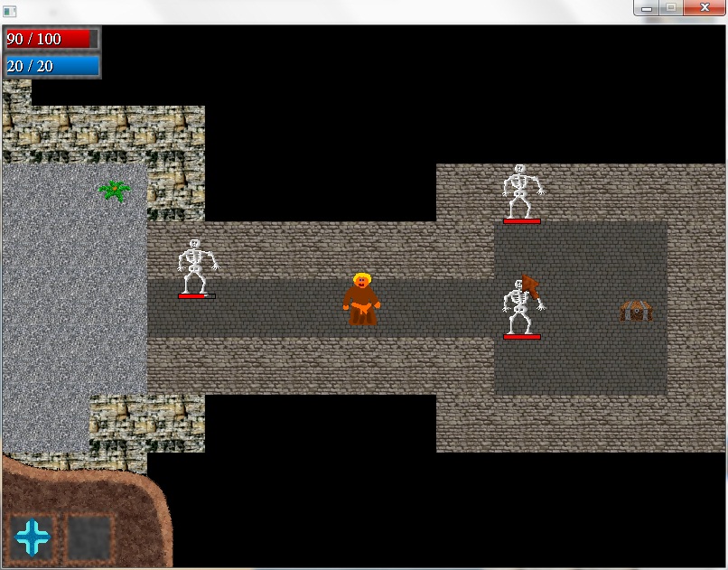The width and height of the screenshot is (728, 570).
Task: Click the application icon in the title bar
Action: pos(11,11)
